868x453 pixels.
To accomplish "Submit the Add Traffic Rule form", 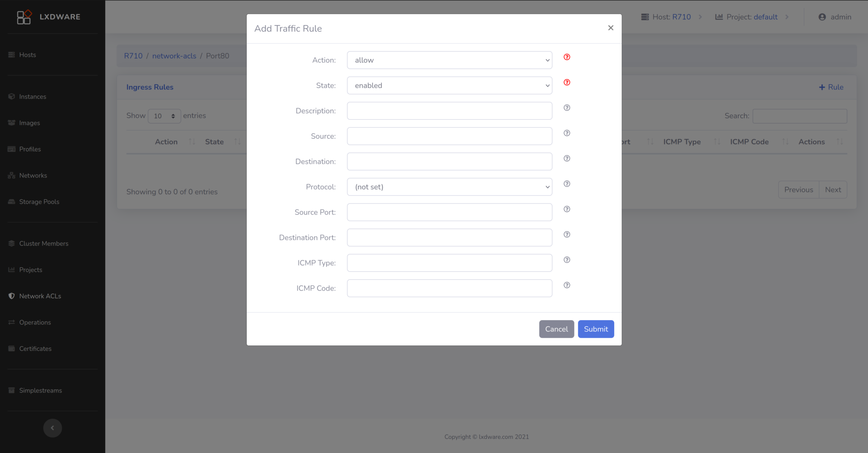I will [x=595, y=329].
